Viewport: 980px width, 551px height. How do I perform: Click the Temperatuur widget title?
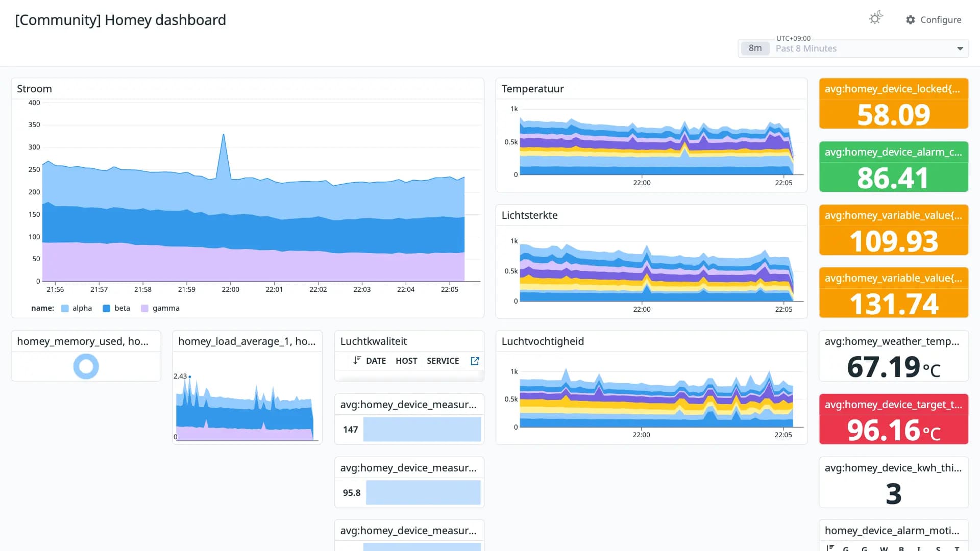tap(532, 89)
